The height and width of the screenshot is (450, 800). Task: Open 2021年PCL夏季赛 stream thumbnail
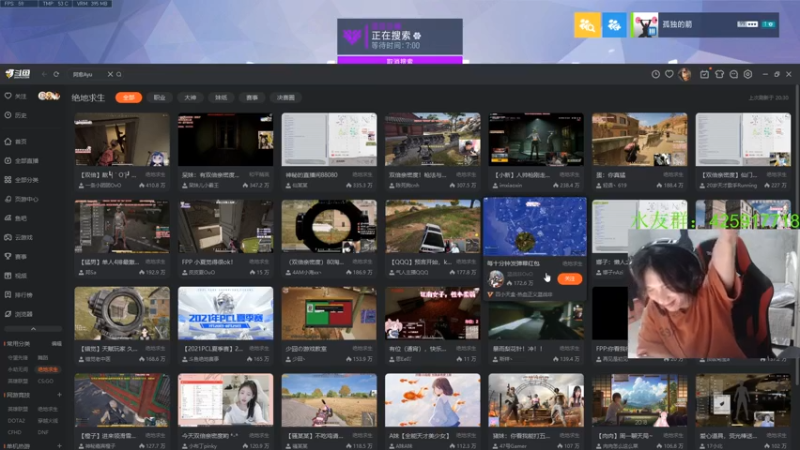click(226, 313)
